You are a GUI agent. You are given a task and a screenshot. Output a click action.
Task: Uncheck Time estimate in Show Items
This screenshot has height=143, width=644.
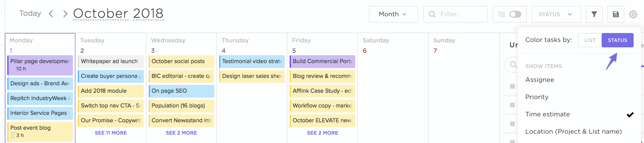547,114
